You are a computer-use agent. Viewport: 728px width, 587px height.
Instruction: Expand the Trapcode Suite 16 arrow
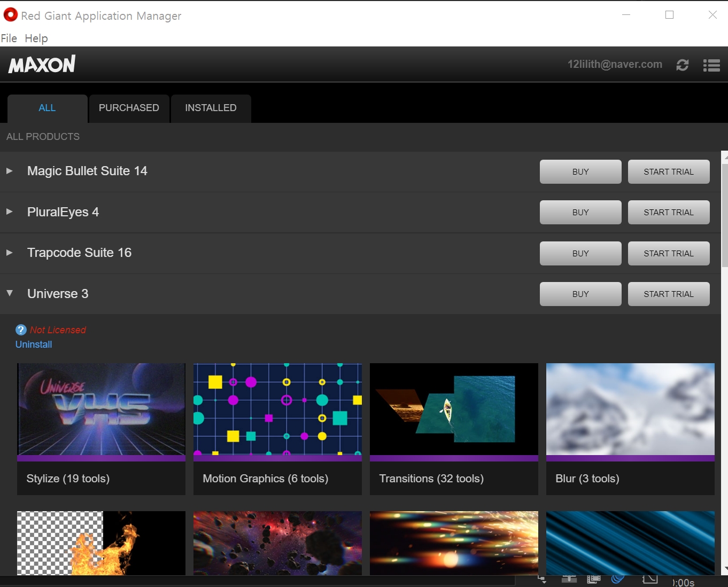point(10,253)
